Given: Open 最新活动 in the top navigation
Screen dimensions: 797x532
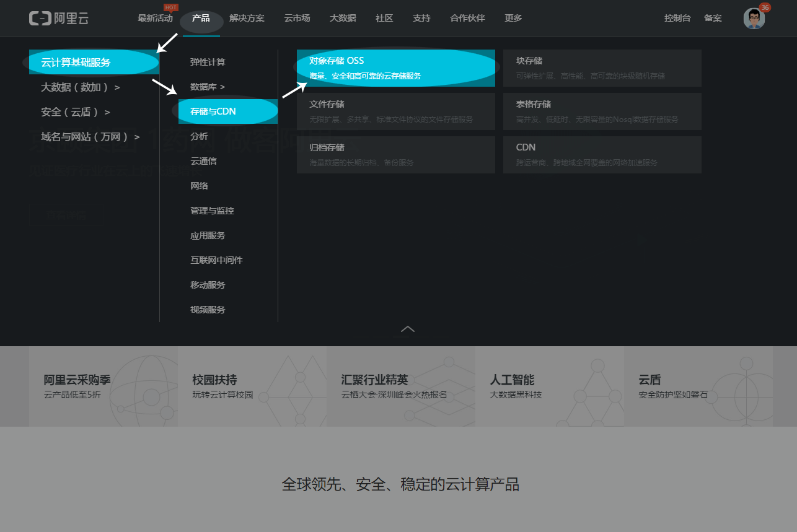Looking at the screenshot, I should 155,19.
